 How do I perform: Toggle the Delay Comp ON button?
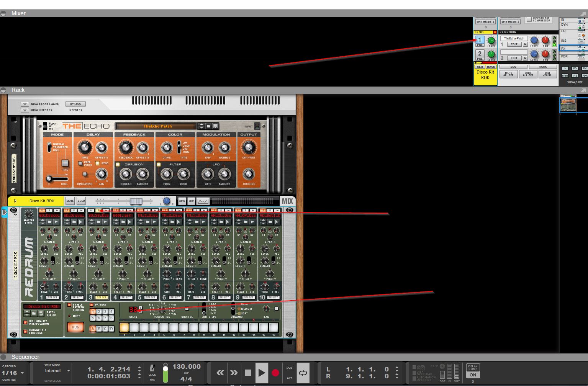[x=473, y=375]
